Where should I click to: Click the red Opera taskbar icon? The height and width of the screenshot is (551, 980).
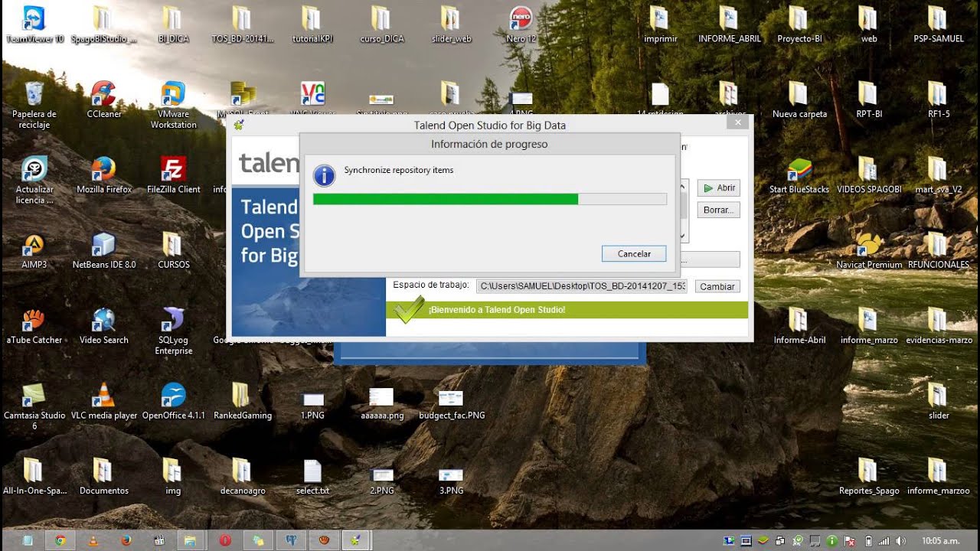tap(225, 540)
